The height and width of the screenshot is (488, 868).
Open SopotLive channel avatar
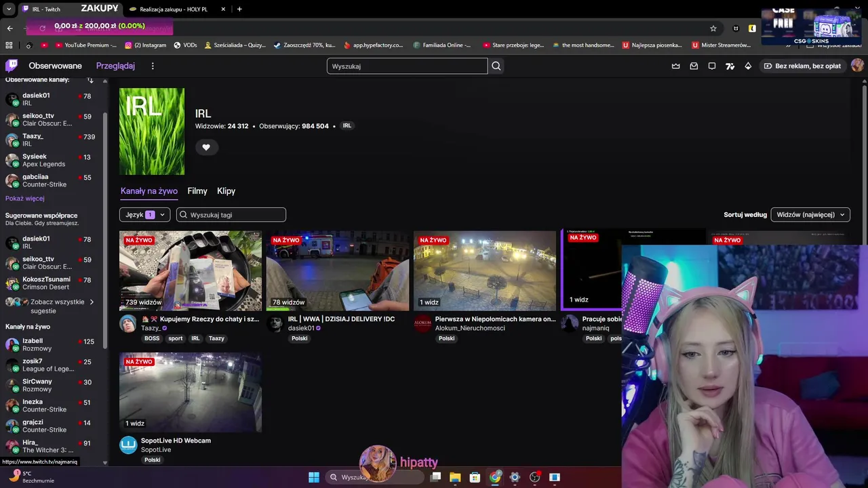pyautogui.click(x=128, y=445)
